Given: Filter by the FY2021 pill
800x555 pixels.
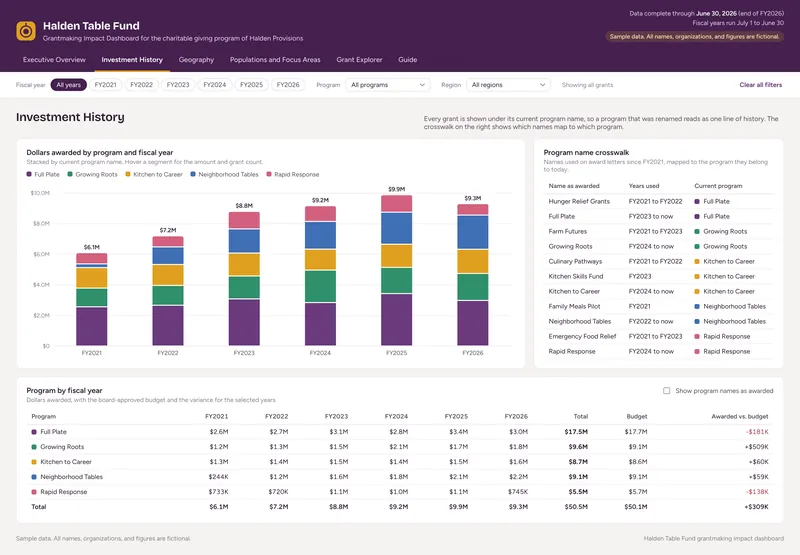Looking at the screenshot, I should click(106, 85).
